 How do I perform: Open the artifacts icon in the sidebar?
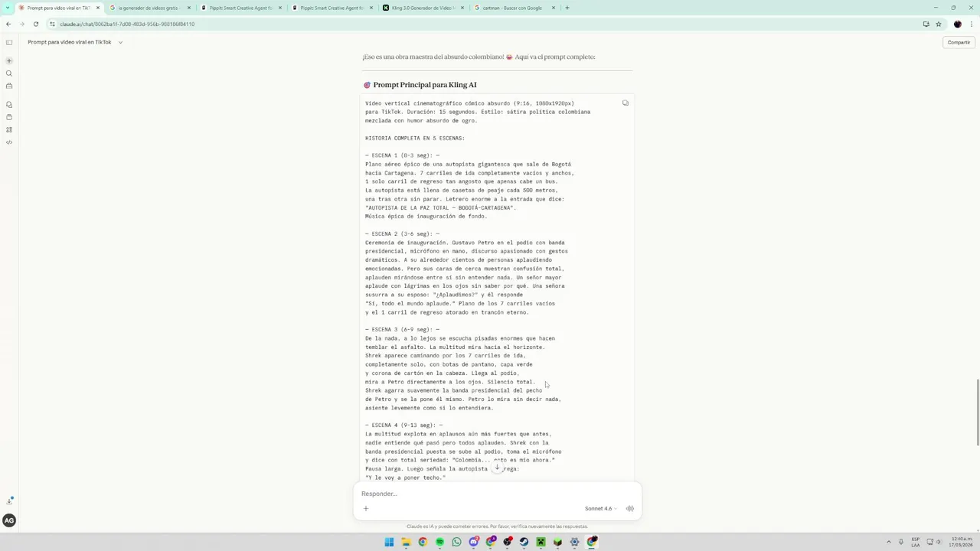[x=9, y=130]
